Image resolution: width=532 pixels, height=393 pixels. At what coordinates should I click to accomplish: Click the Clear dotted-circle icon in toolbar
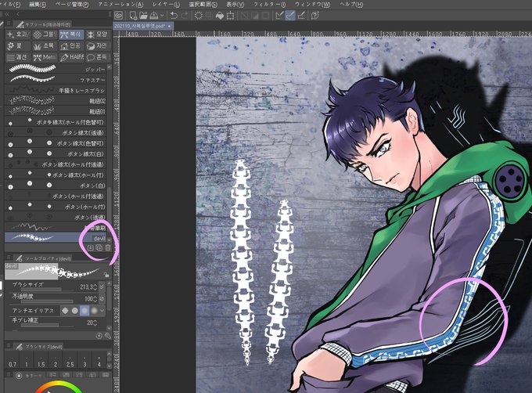(x=199, y=16)
